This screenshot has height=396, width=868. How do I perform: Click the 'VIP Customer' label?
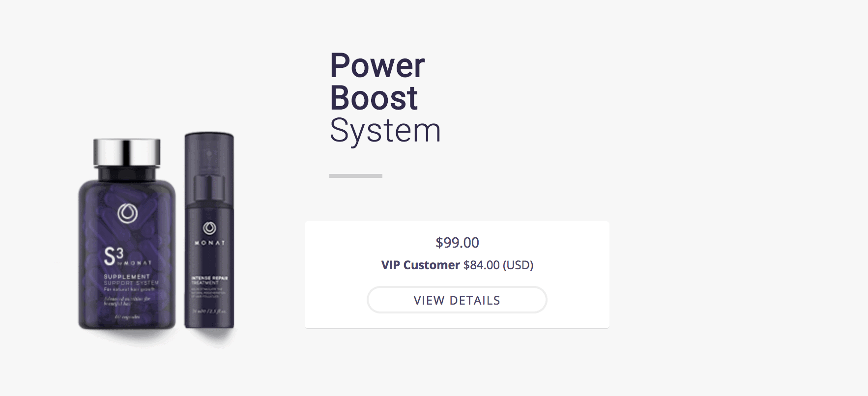point(420,265)
